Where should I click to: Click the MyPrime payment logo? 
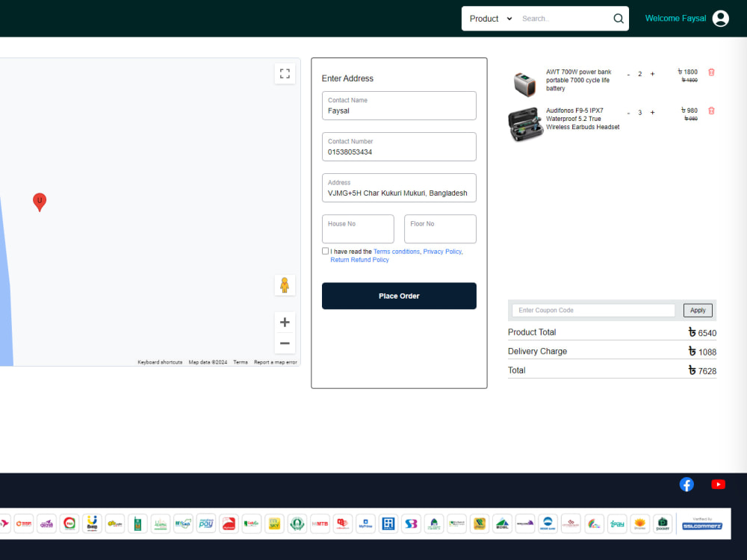coord(365,524)
